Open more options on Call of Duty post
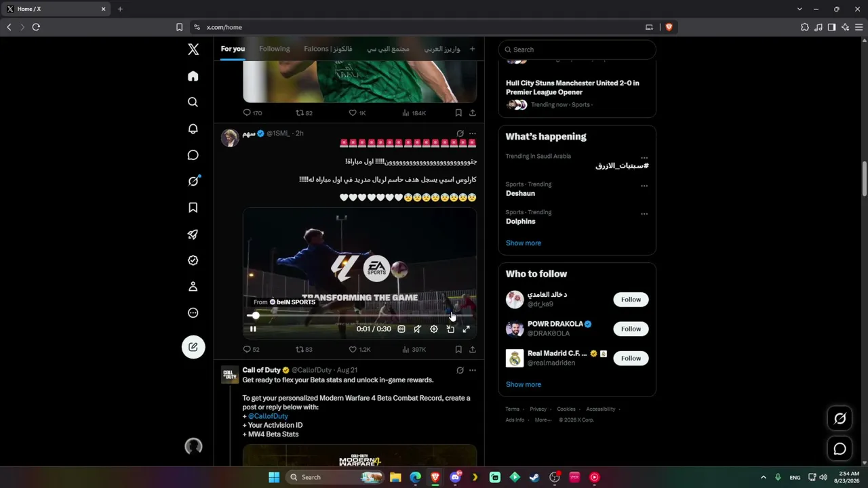 tap(473, 370)
